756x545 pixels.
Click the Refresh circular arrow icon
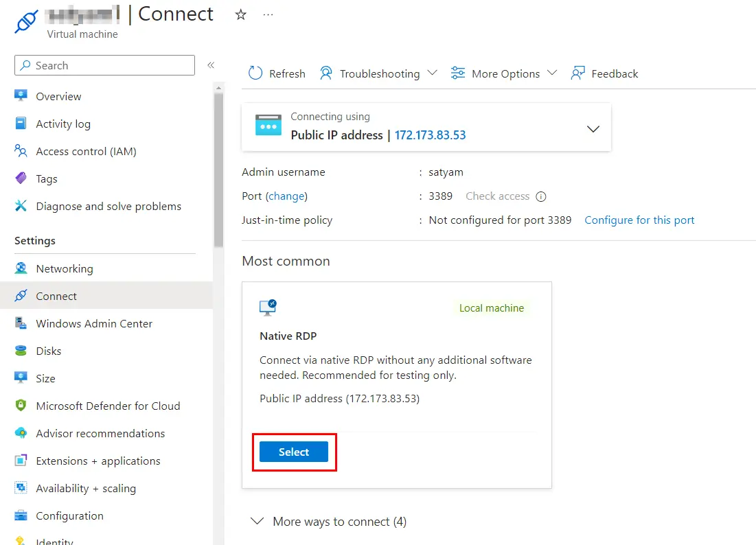[255, 73]
